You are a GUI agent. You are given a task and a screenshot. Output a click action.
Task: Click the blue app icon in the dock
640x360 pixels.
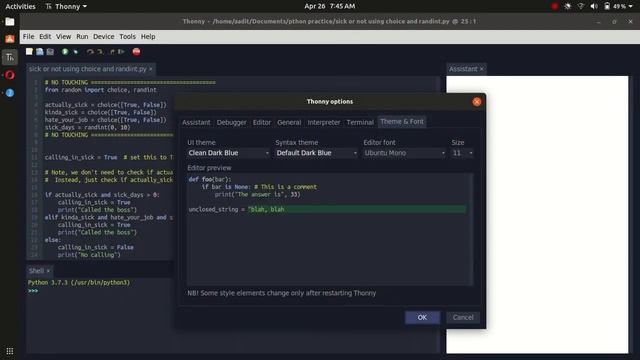pyautogui.click(x=10, y=93)
